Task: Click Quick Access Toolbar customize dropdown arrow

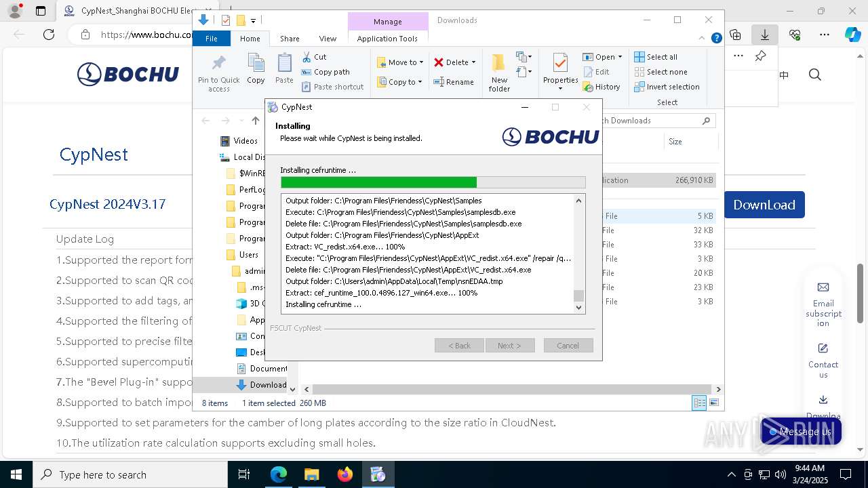Action: click(253, 21)
